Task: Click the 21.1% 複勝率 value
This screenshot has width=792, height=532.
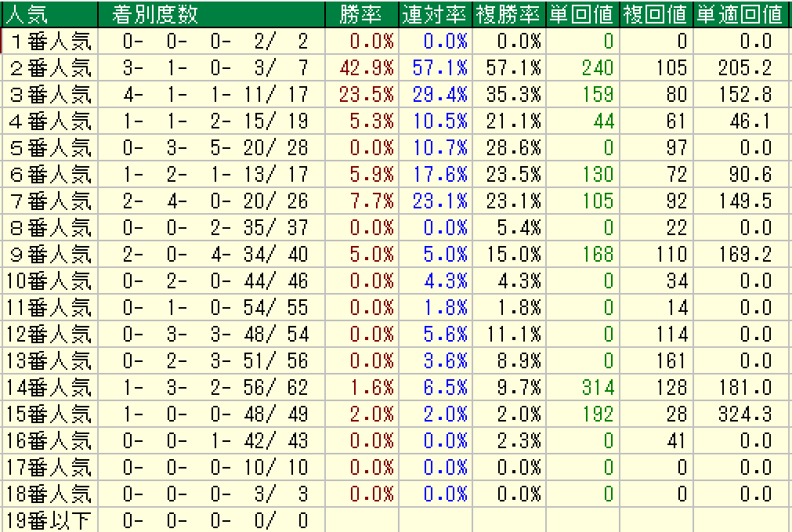Action: coord(514,121)
